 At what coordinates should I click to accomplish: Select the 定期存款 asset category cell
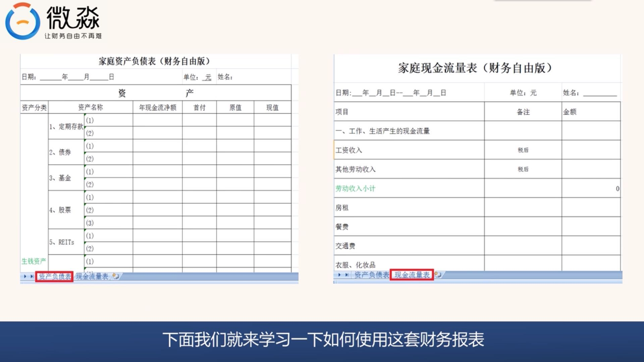[x=66, y=126]
